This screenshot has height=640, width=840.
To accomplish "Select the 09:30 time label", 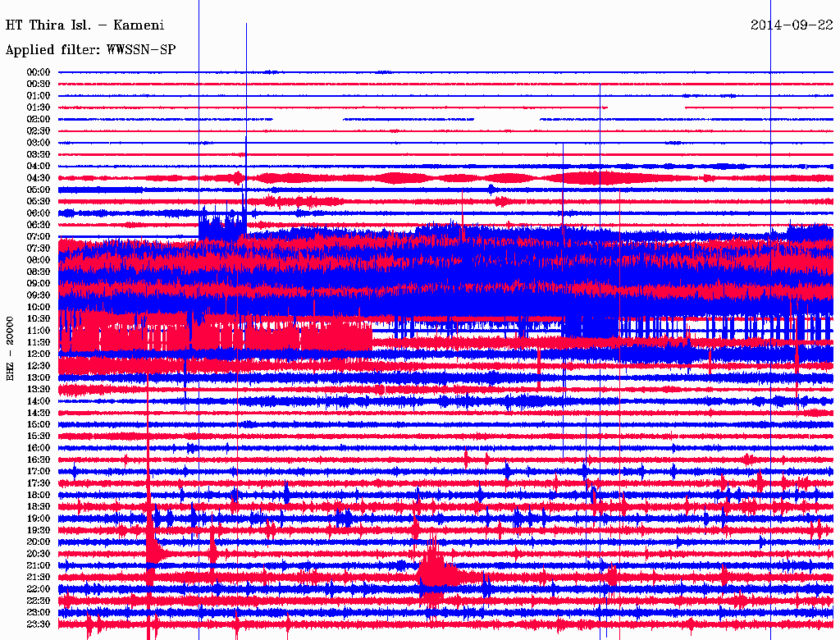I will pyautogui.click(x=39, y=295).
